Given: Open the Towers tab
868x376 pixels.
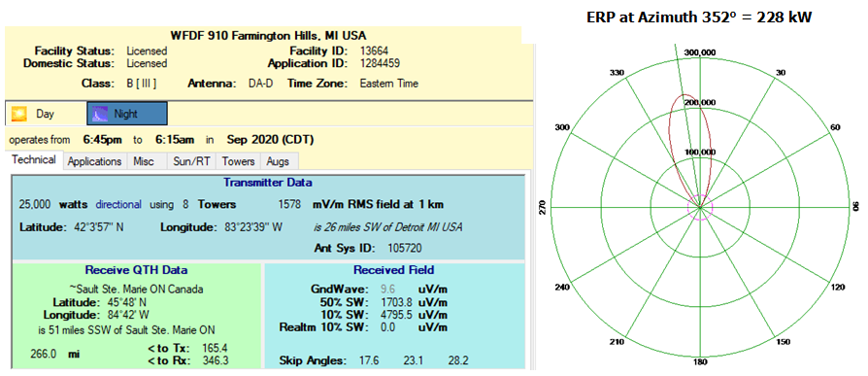Looking at the screenshot, I should pyautogui.click(x=238, y=161).
